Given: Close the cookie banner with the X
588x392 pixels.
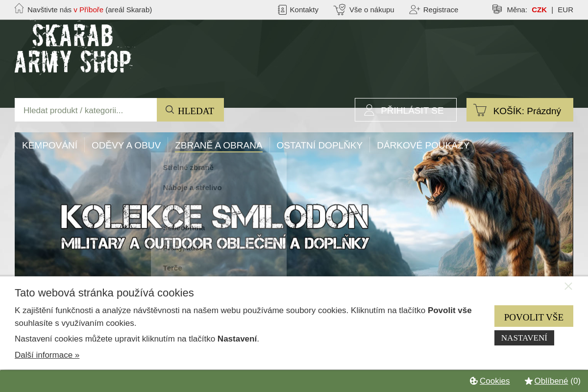Looking at the screenshot, I should (x=568, y=286).
